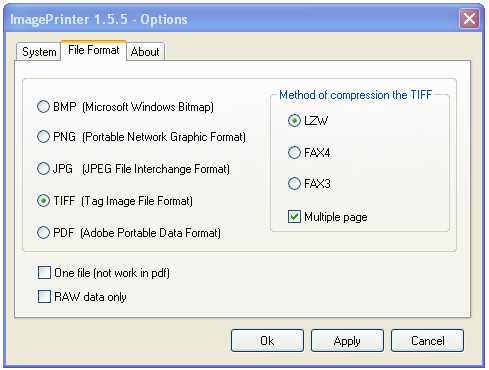The width and height of the screenshot is (489, 370).
Task: Switch to the System tab
Action: (x=39, y=52)
